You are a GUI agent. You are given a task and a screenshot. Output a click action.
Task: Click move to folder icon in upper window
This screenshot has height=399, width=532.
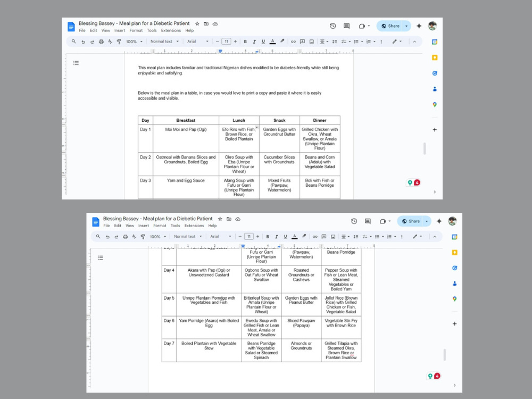point(206,24)
